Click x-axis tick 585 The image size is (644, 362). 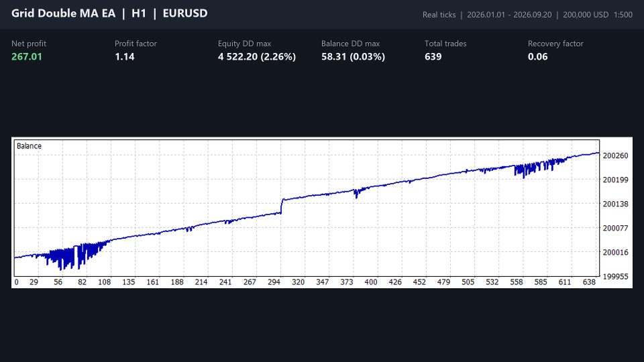click(x=541, y=282)
